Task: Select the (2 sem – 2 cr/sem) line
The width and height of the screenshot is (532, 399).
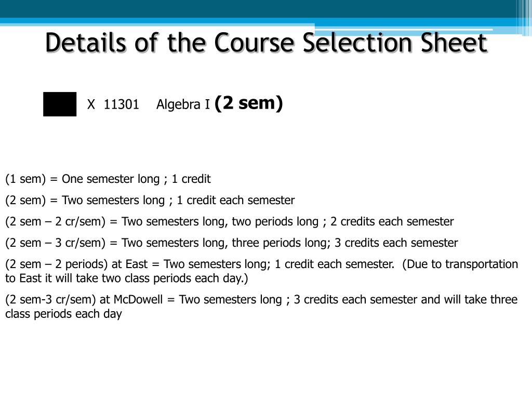Action: pos(229,222)
